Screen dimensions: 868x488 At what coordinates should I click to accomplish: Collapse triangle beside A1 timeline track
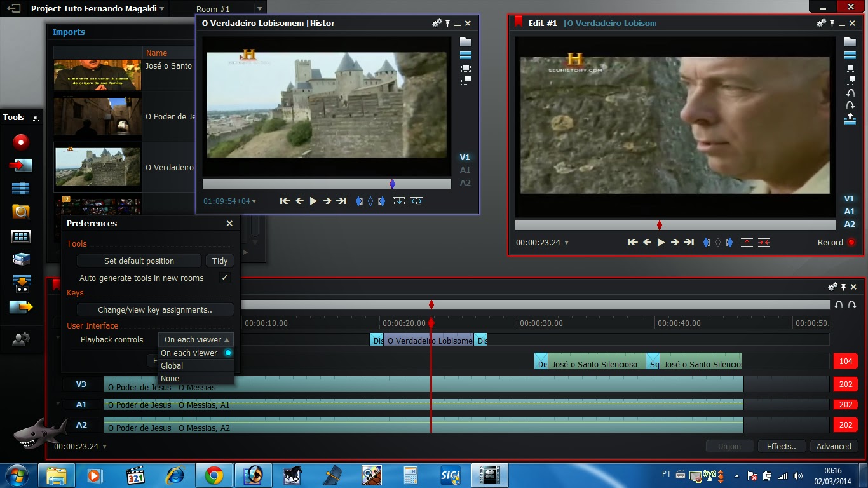pyautogui.click(x=58, y=403)
